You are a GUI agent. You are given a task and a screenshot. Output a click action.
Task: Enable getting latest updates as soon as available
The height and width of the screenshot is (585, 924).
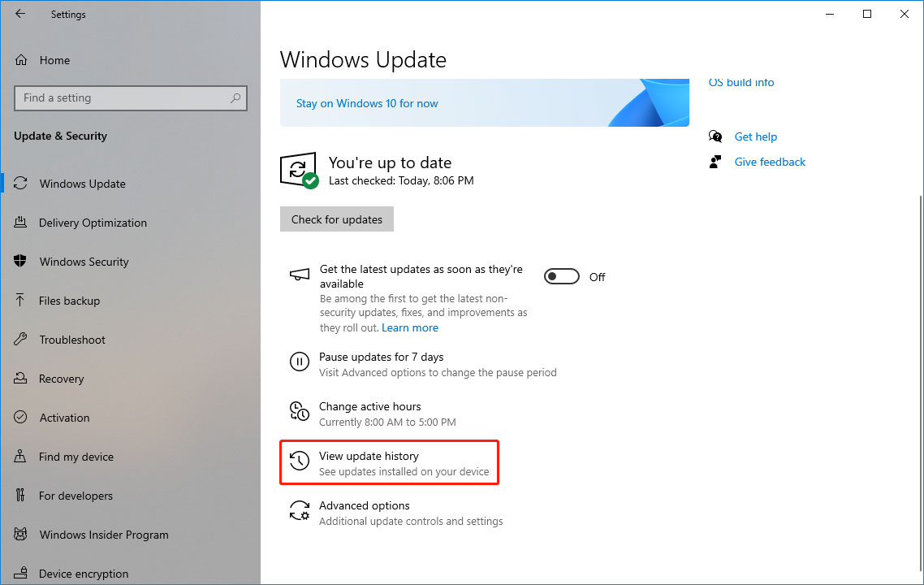(x=562, y=276)
